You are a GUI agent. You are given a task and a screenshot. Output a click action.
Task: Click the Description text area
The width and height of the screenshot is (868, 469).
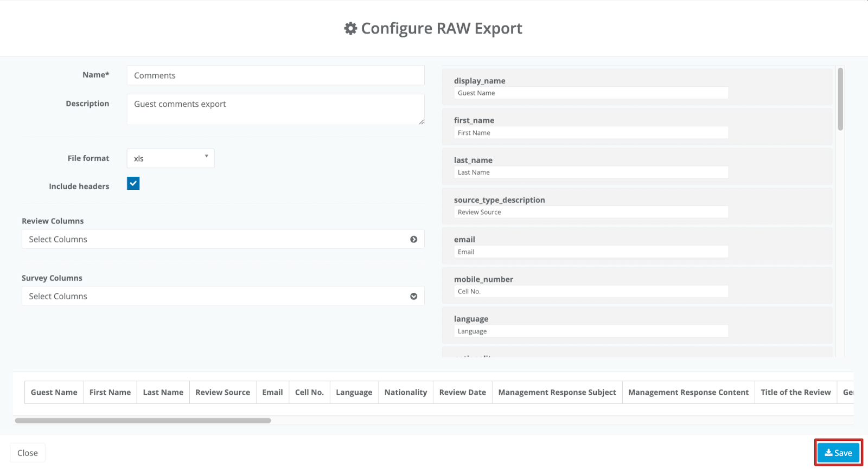coord(276,110)
